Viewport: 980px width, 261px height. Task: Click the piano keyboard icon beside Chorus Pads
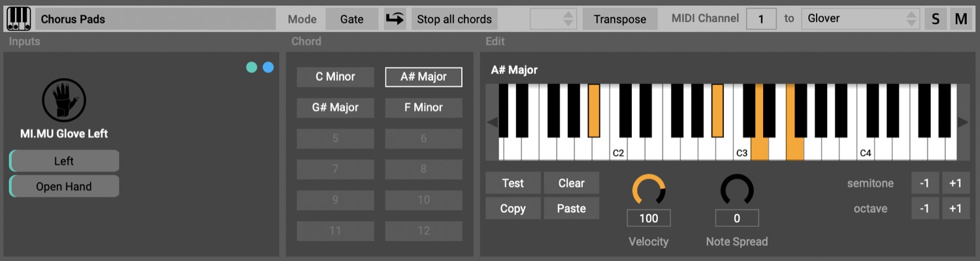tap(19, 19)
